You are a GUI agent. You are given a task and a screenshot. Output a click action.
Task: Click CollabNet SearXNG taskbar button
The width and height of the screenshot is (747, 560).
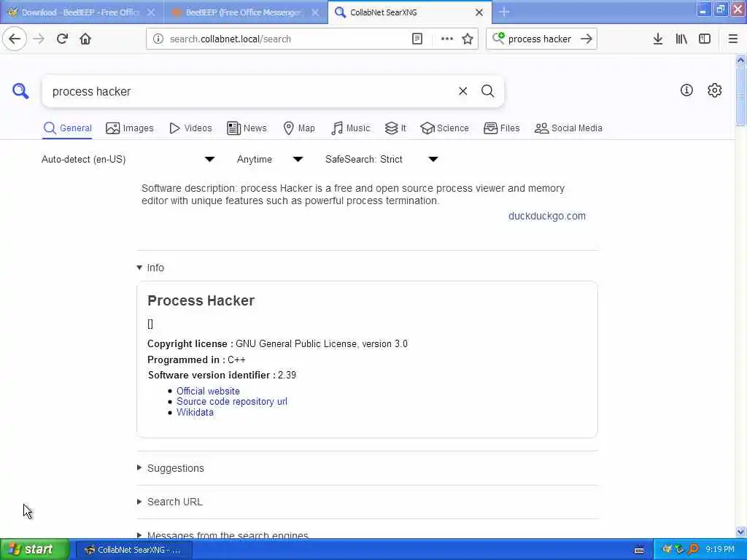point(134,550)
